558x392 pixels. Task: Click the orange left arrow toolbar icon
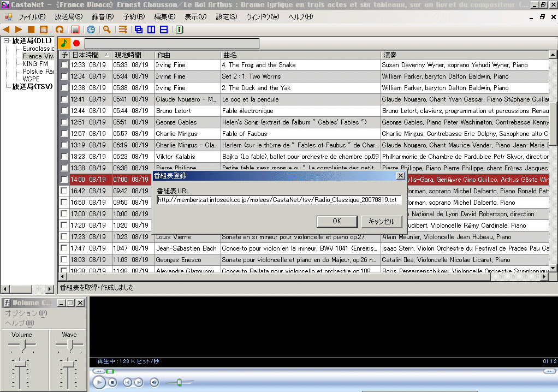7,29
